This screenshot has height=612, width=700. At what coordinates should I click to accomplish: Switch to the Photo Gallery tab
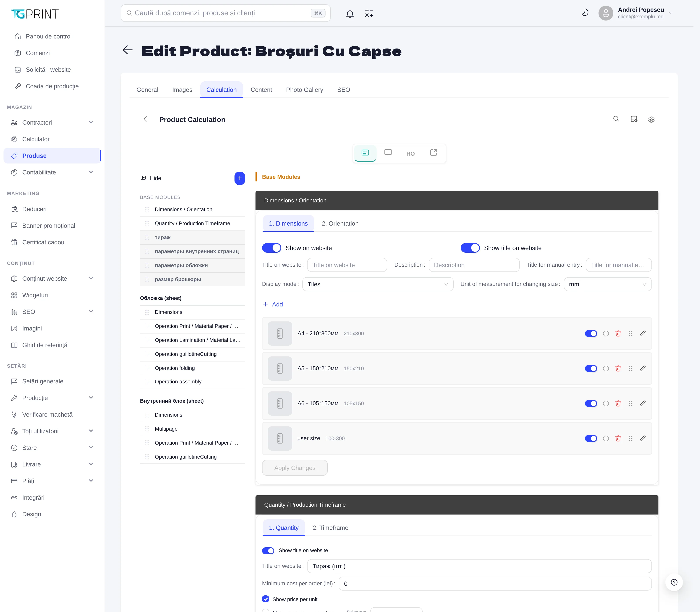[304, 89]
